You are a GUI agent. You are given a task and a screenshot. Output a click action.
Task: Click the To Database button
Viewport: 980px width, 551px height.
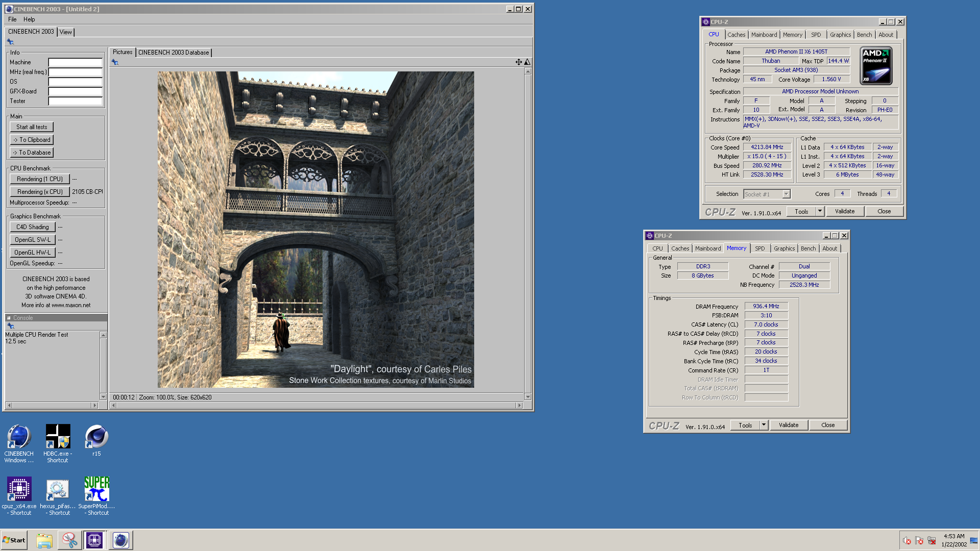(32, 153)
